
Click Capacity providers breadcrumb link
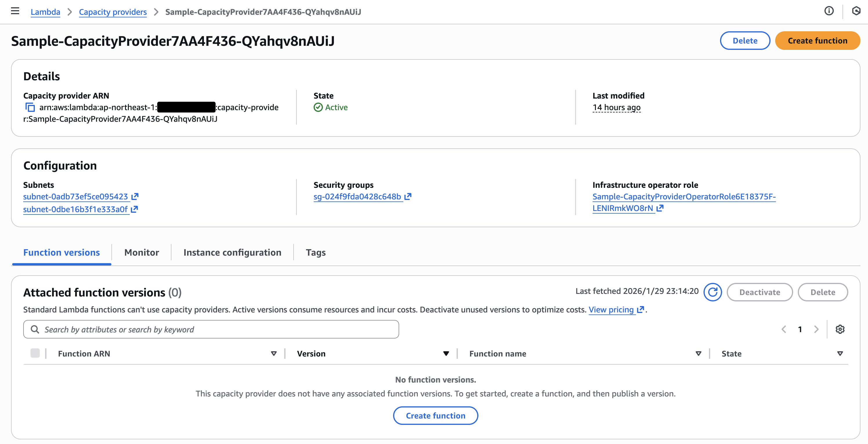pyautogui.click(x=113, y=12)
